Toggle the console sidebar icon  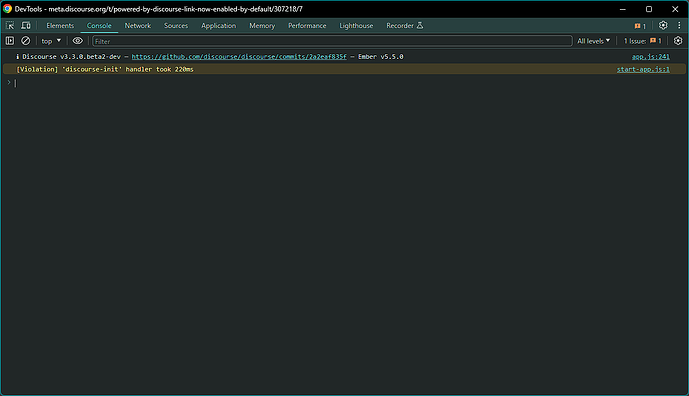click(x=10, y=41)
